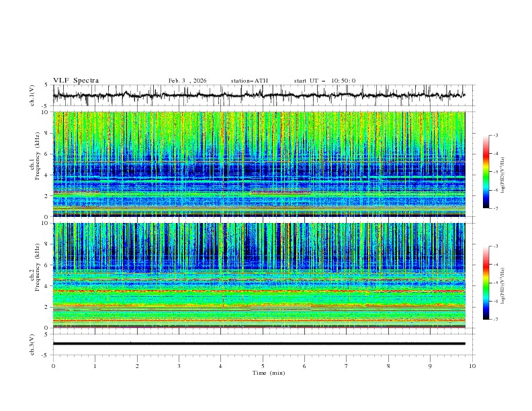
Task: Click the time axis tick label '2'
Action: [x=137, y=366]
